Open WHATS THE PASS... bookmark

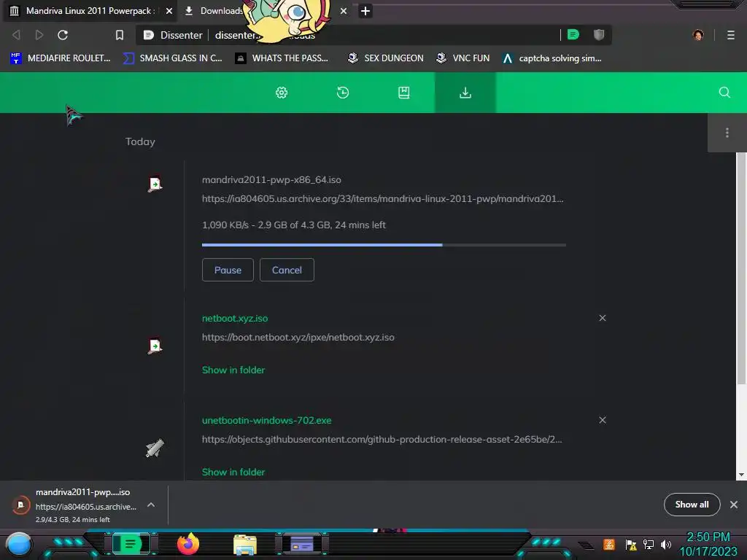pyautogui.click(x=282, y=58)
